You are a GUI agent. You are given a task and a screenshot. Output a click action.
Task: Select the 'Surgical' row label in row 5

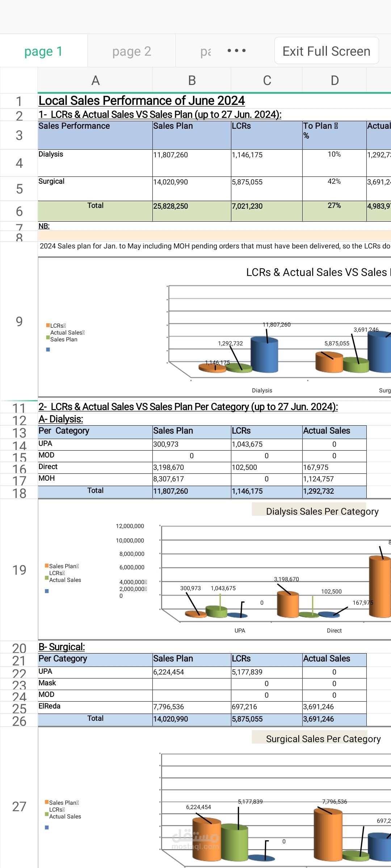click(95, 189)
